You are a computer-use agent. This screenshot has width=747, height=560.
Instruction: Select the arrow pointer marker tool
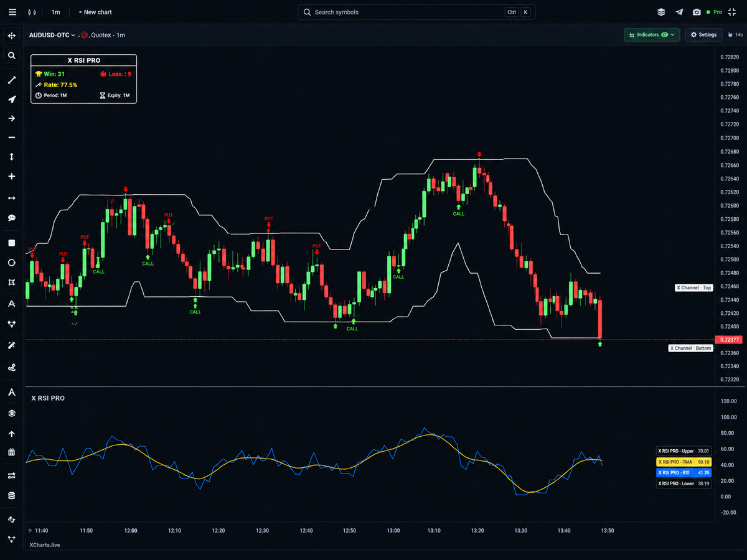11,100
